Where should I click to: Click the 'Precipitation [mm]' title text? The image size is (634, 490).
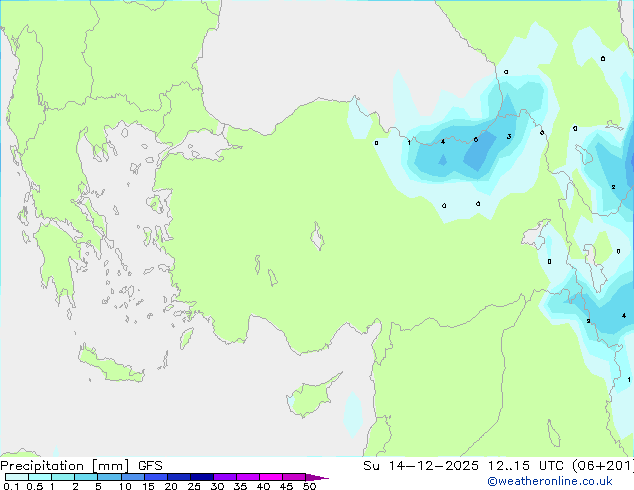click(x=65, y=466)
